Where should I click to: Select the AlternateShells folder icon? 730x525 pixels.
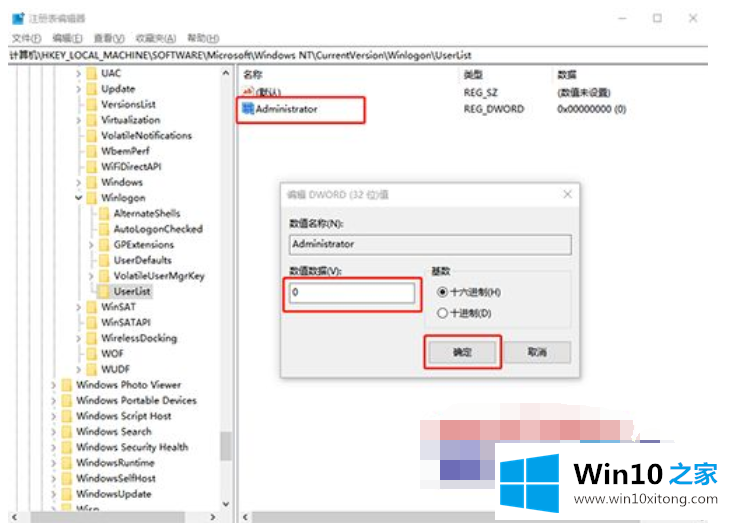[104, 213]
